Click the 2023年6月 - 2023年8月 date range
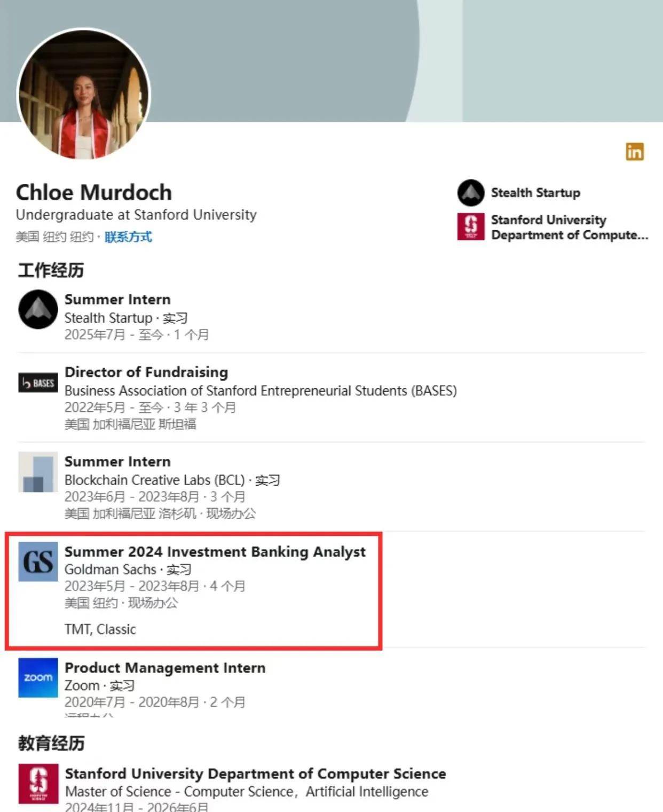Viewport: 663px width, 812px height. pos(132,497)
